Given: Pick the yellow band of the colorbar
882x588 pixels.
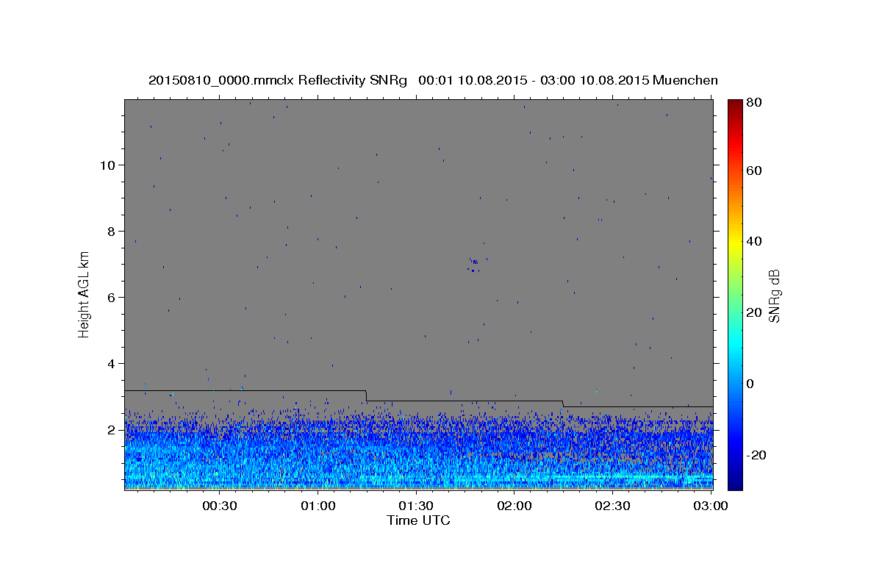Looking at the screenshot, I should [735, 241].
